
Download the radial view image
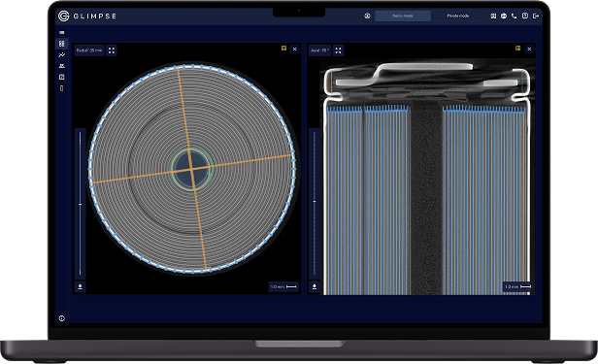pos(80,286)
